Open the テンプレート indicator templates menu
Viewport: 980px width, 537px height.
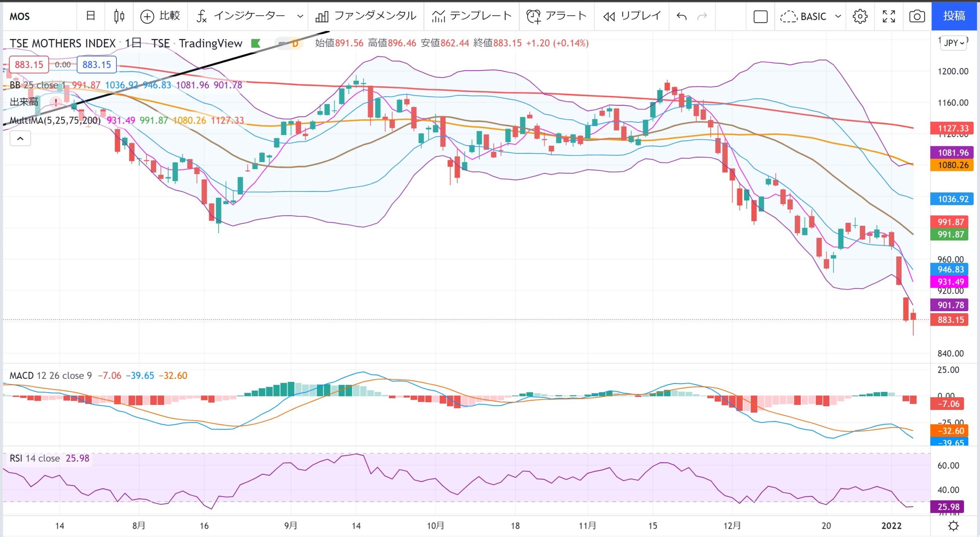(472, 16)
